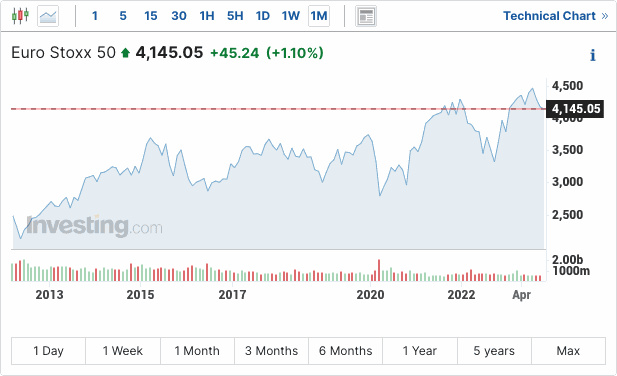Select the 1M interval

(319, 16)
